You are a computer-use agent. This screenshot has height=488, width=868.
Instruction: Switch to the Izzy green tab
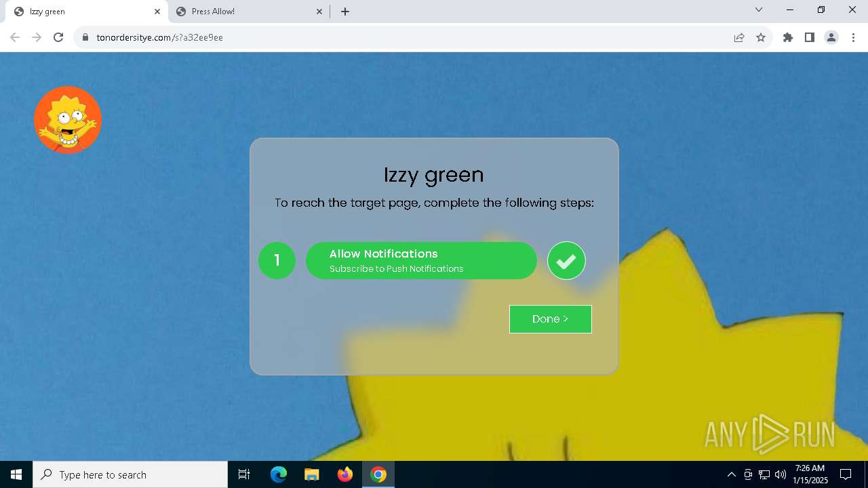click(x=85, y=12)
